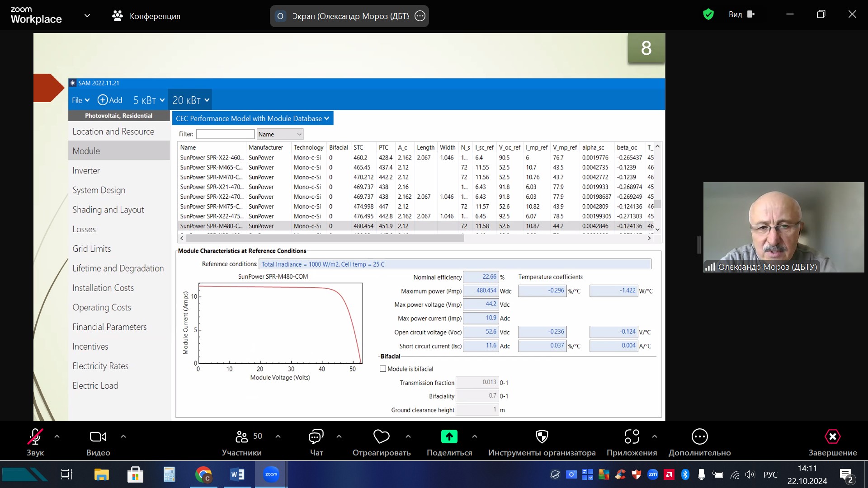Click the green Поделиться share icon
Viewport: 868px width, 488px height.
tap(449, 436)
